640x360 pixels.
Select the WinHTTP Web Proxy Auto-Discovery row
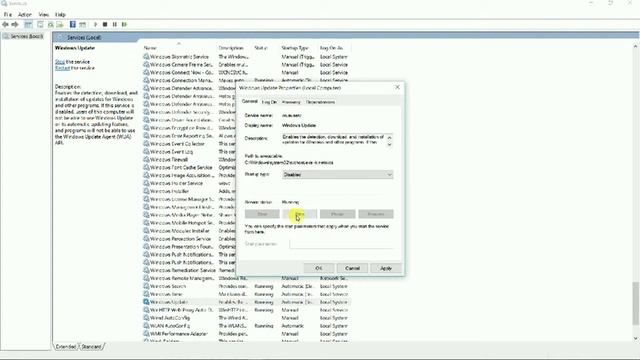[x=246, y=310]
